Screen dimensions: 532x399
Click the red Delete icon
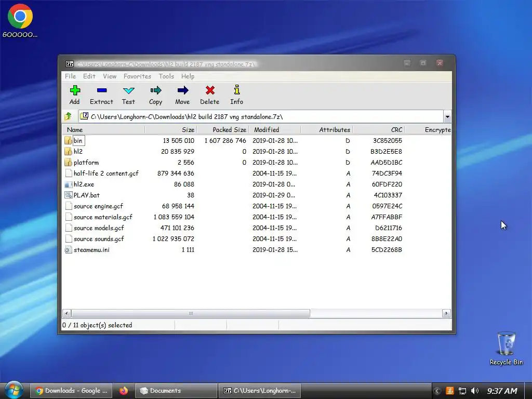click(210, 90)
